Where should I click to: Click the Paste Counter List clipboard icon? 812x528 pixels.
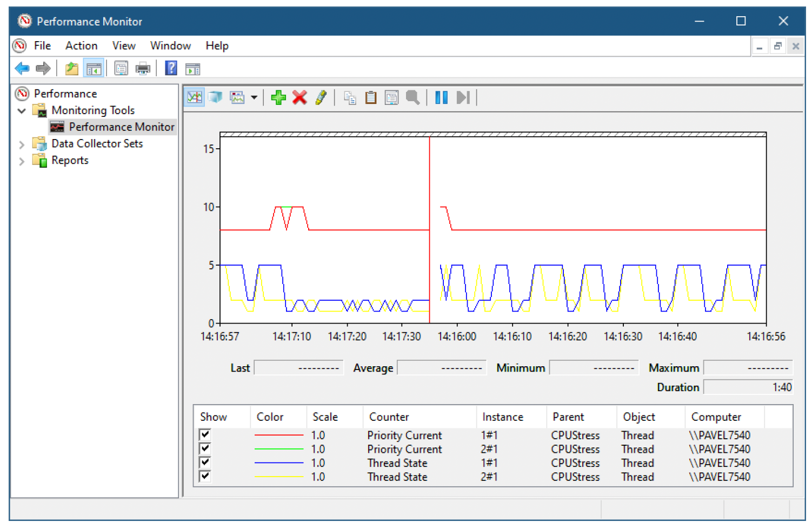pyautogui.click(x=370, y=97)
